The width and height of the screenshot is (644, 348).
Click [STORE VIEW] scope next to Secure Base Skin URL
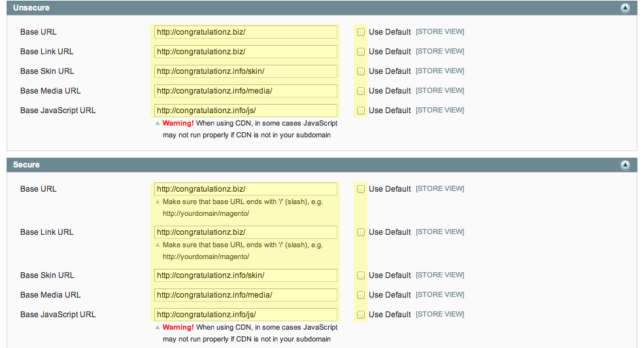click(x=440, y=275)
